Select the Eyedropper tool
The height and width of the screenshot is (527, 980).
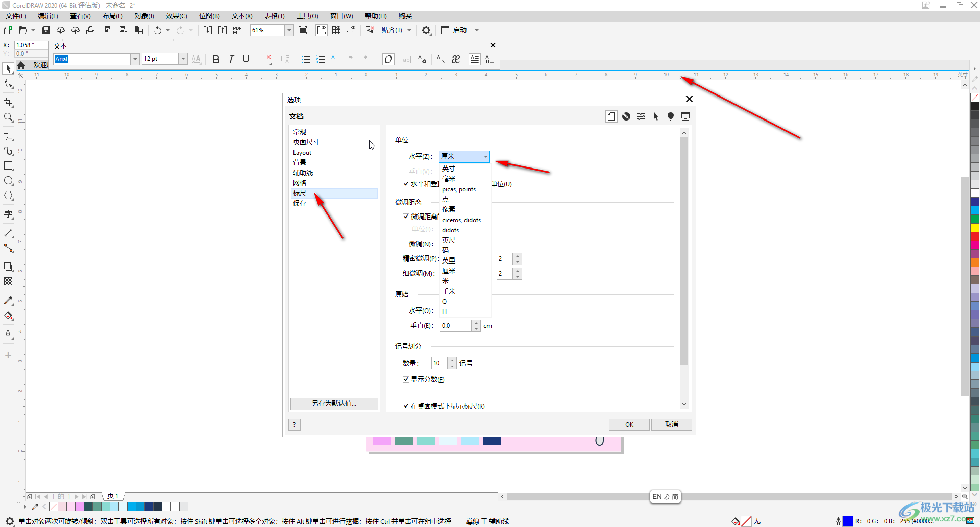pos(8,301)
